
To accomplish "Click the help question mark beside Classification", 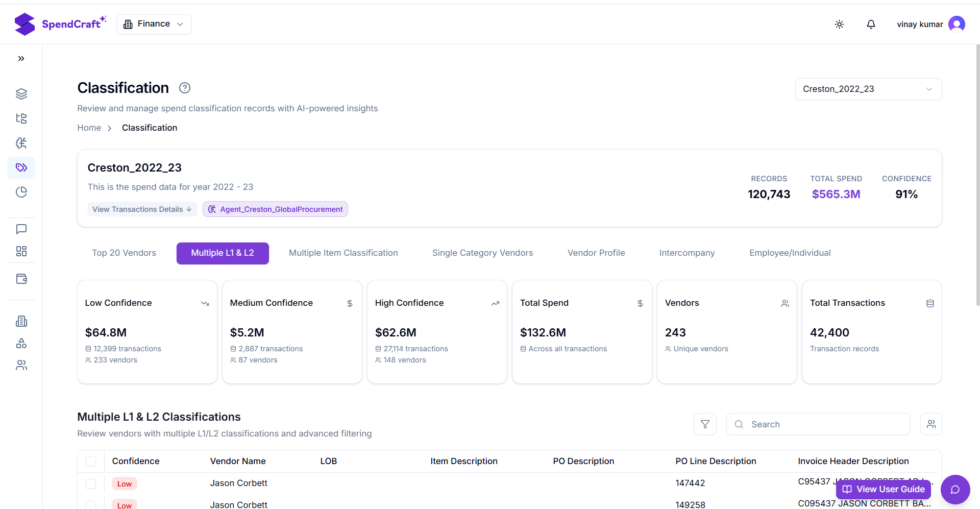I will pyautogui.click(x=185, y=88).
